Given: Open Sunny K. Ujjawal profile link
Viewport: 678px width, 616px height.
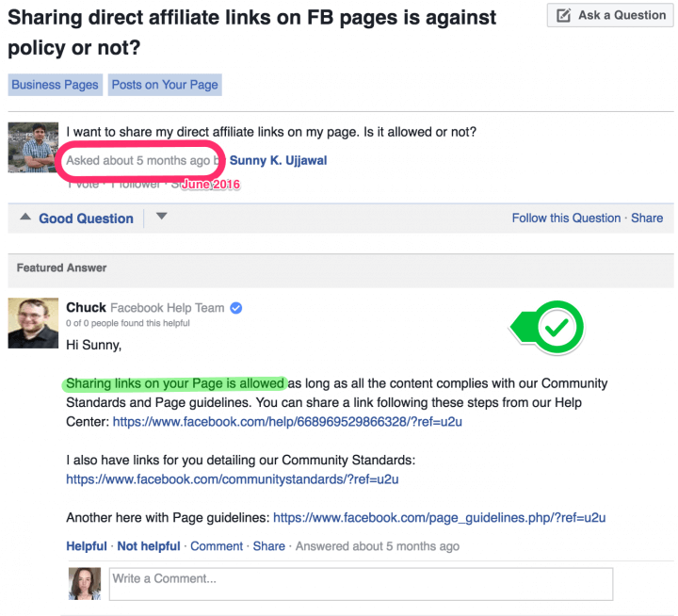Looking at the screenshot, I should (x=278, y=160).
